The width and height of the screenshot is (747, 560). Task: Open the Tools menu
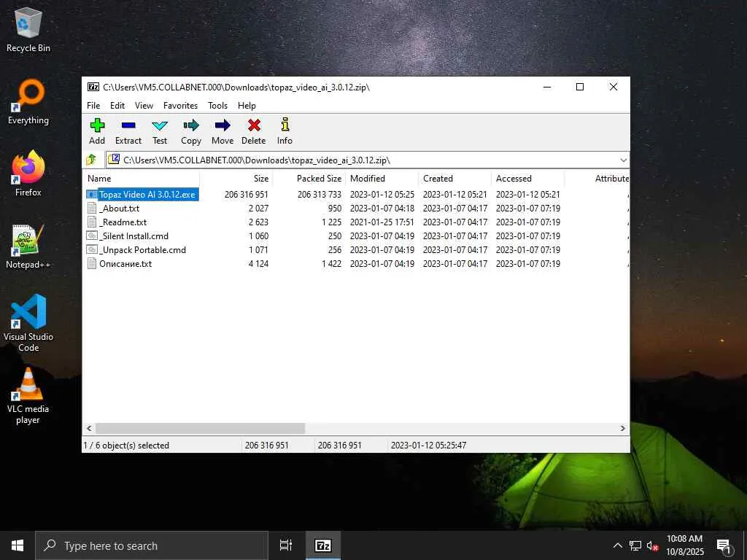pyautogui.click(x=217, y=105)
